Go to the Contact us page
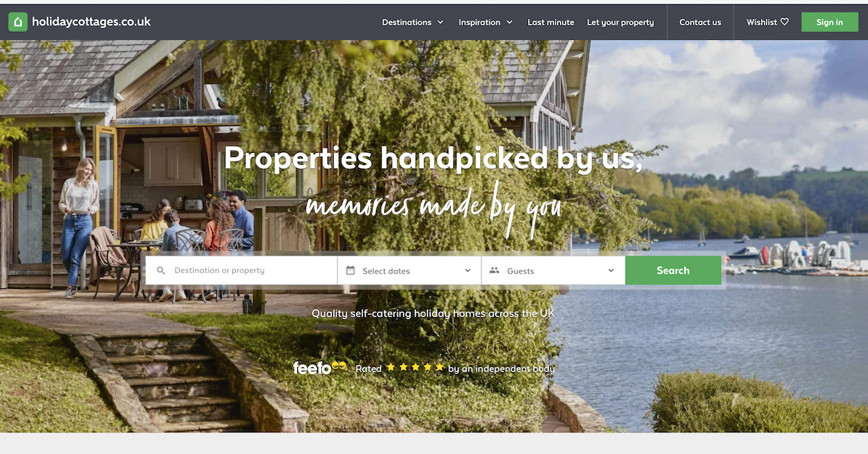This screenshot has width=868, height=454. click(x=700, y=22)
